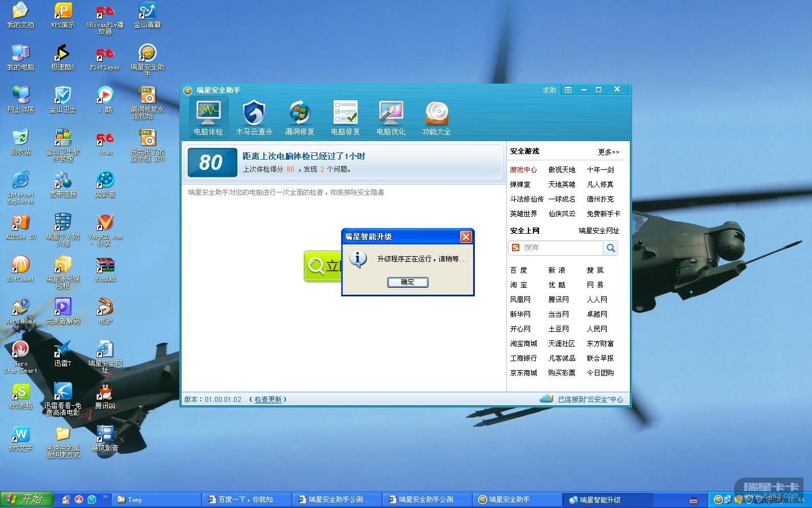Select the 迅雷7 desktop icon
The image size is (812, 508).
click(x=63, y=354)
